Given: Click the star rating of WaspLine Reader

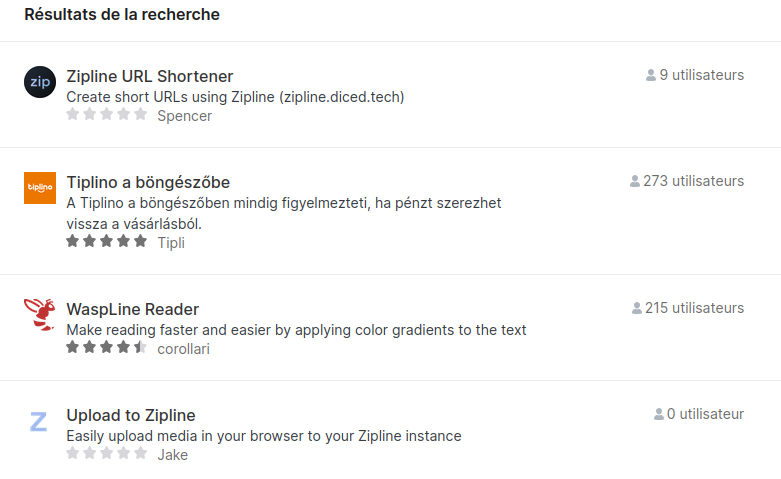Looking at the screenshot, I should (107, 347).
